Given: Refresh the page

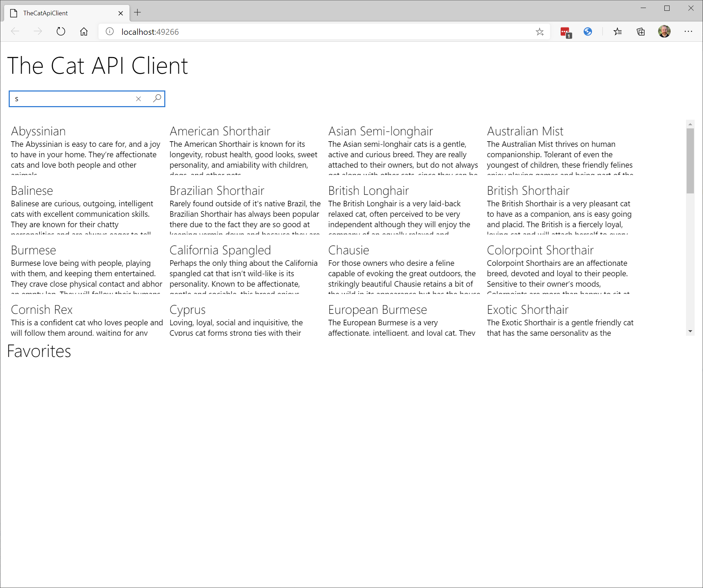Looking at the screenshot, I should point(61,31).
